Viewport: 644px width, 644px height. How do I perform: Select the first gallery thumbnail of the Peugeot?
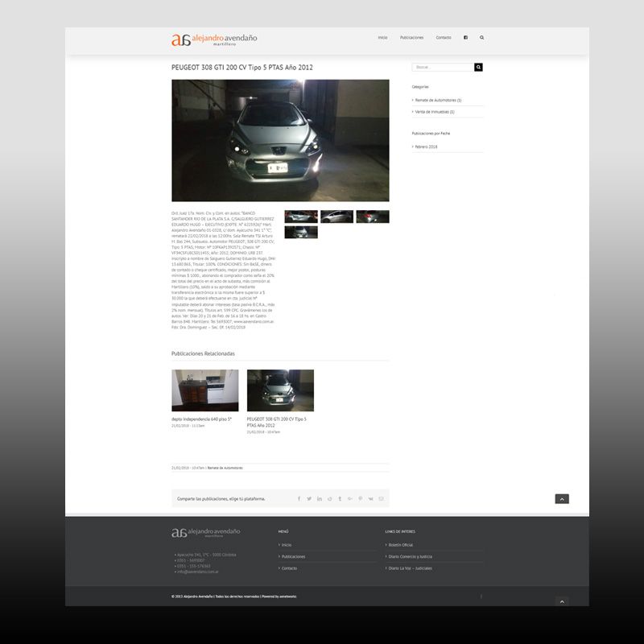tap(301, 217)
